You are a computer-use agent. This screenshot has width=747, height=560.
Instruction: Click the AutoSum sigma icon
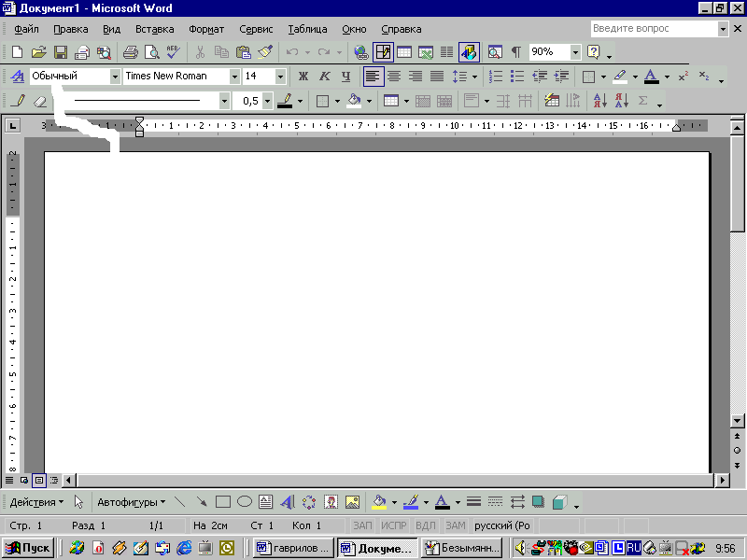click(x=643, y=101)
